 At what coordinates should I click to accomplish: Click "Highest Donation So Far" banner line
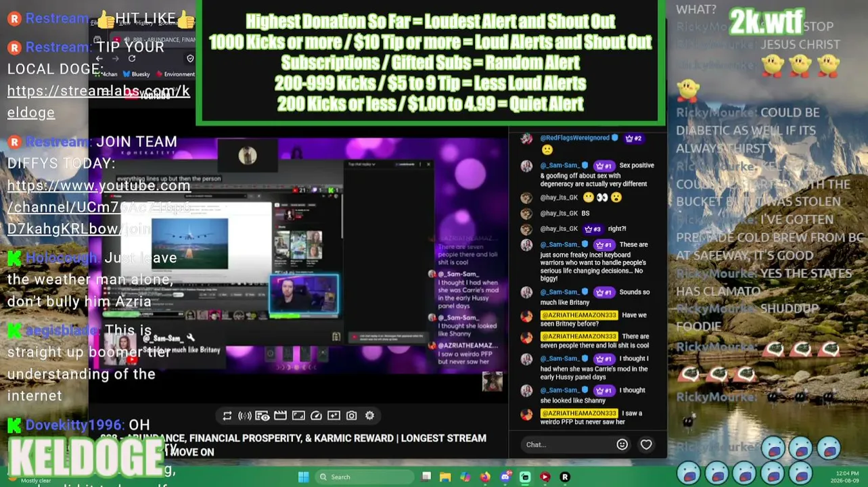[x=430, y=22]
